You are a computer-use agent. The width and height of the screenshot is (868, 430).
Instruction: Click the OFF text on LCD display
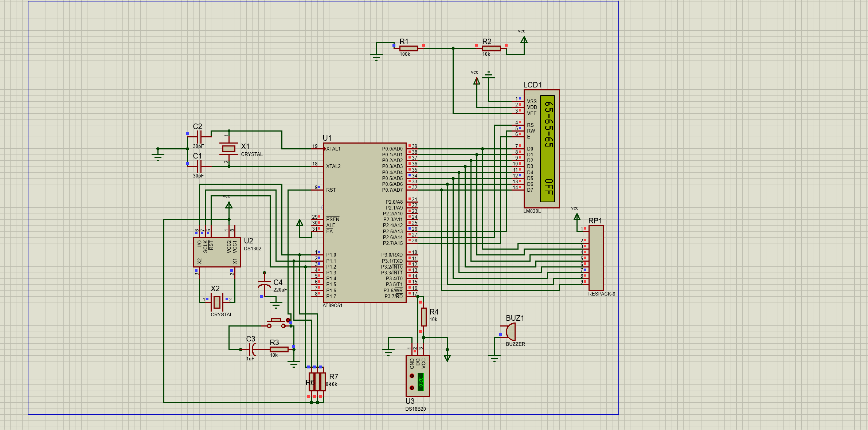(549, 187)
